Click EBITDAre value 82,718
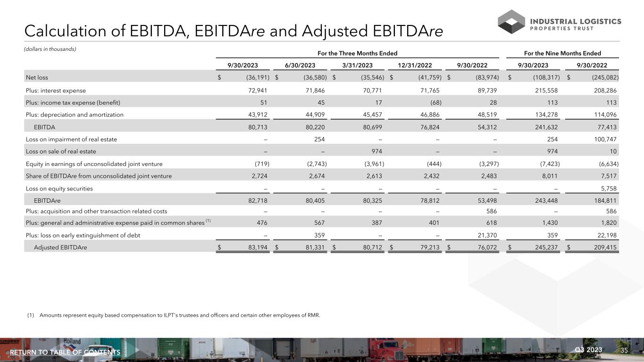 coord(259,200)
